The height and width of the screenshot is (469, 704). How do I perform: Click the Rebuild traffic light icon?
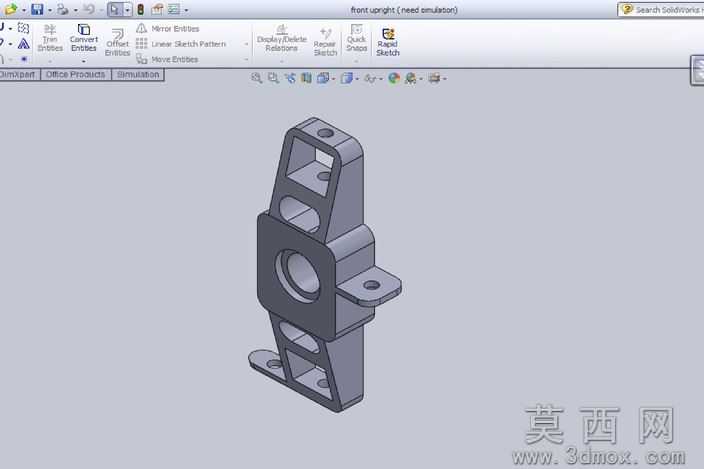coord(141,9)
